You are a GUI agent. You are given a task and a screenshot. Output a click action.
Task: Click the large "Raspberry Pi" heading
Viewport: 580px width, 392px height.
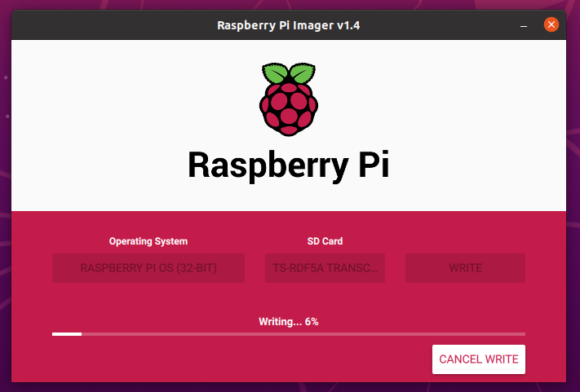point(289,165)
